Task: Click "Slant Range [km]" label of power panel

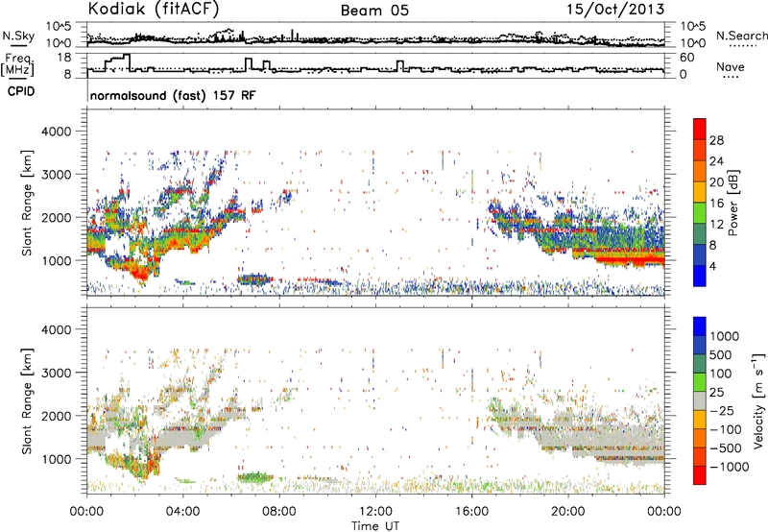Action: 27,203
